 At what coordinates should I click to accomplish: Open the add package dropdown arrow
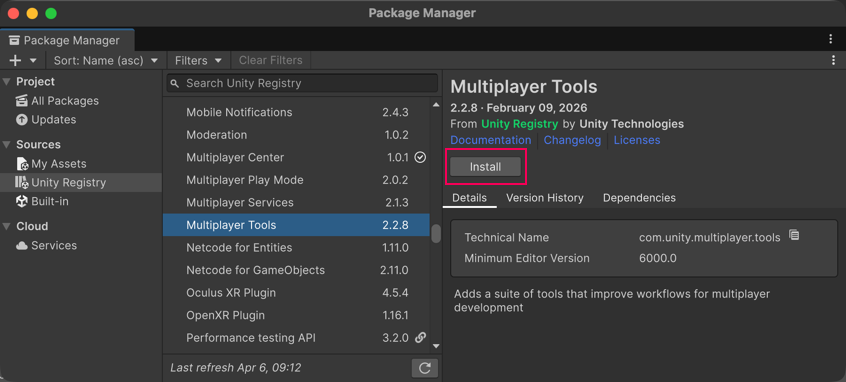[33, 60]
